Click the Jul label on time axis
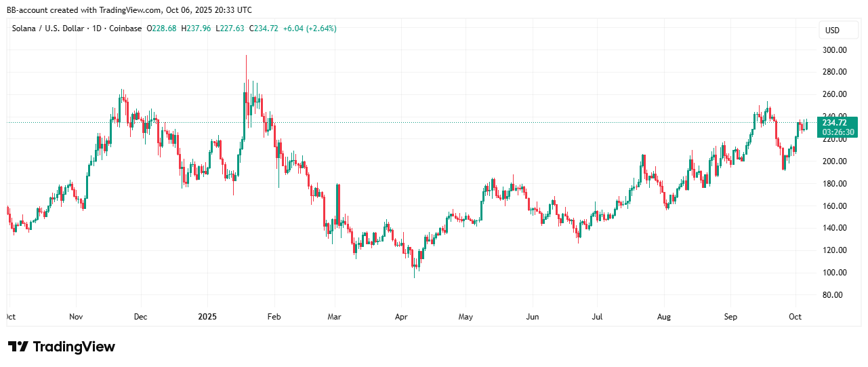 [597, 317]
